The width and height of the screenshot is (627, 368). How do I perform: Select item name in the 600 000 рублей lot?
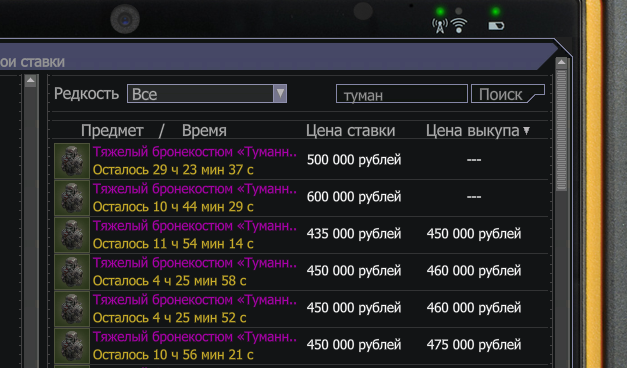click(195, 189)
